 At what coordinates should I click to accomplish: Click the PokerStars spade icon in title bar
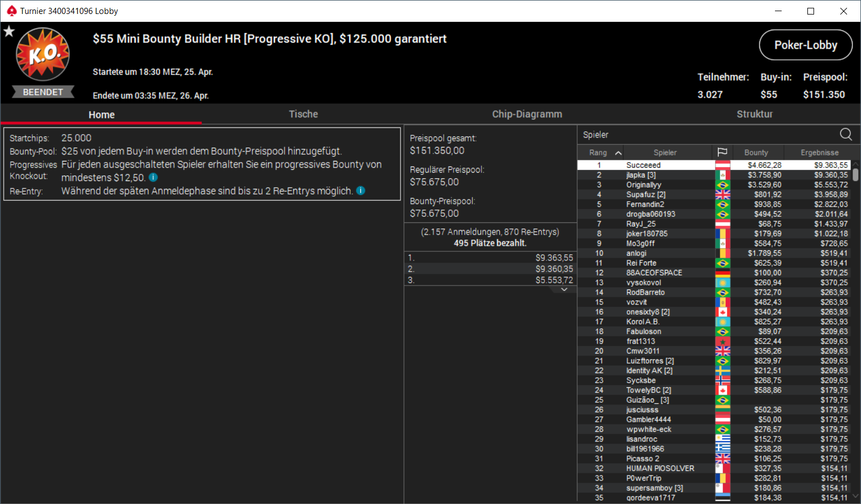tap(12, 11)
